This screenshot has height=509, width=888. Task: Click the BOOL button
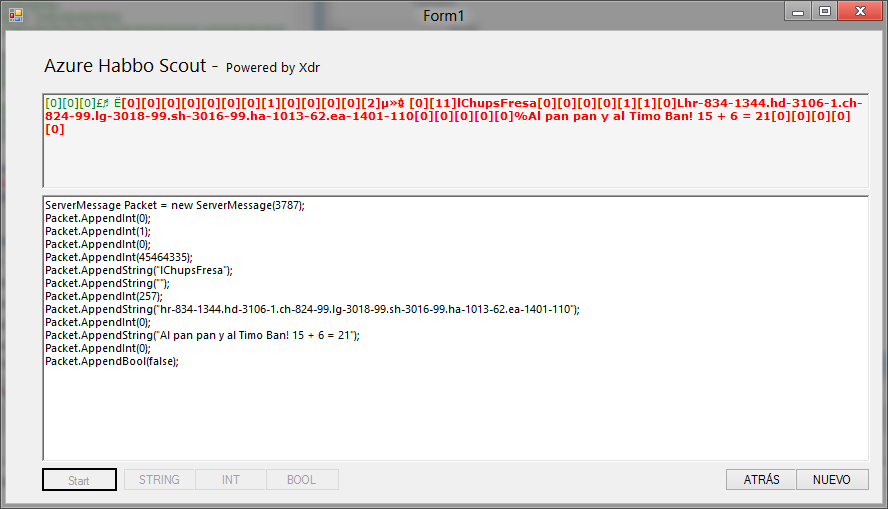click(302, 480)
